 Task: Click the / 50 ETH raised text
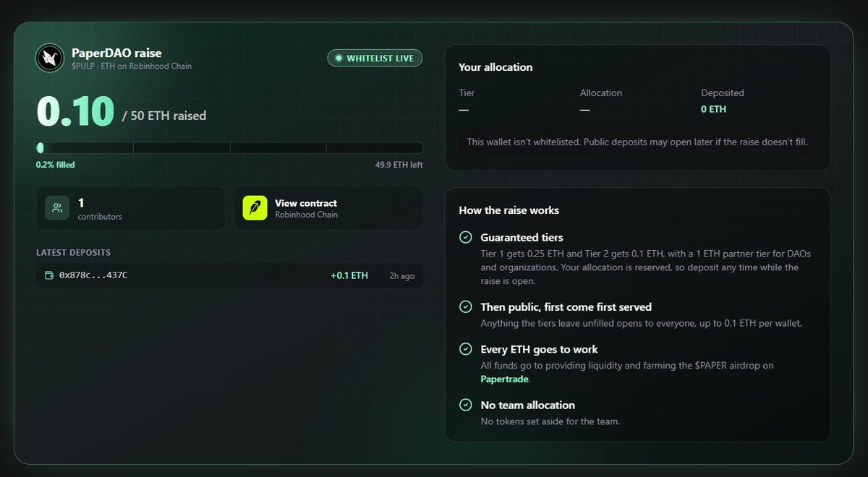coord(164,116)
